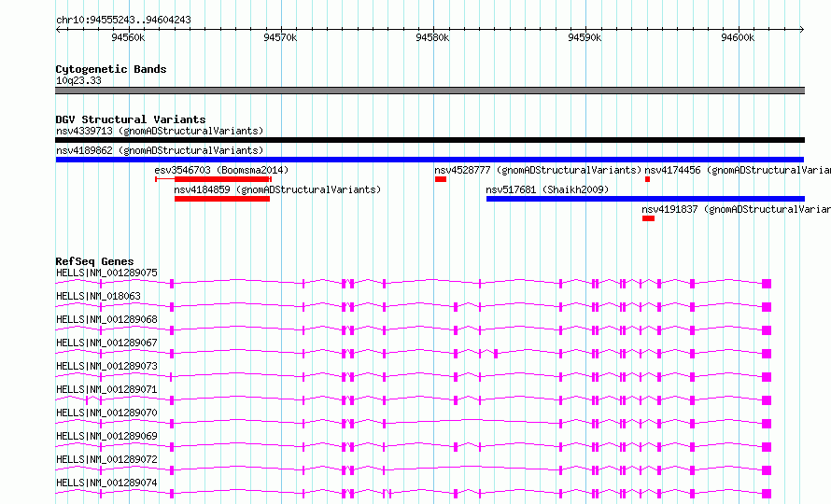
Task: Click the tiny red nsv4174456 marker
Action: (648, 179)
